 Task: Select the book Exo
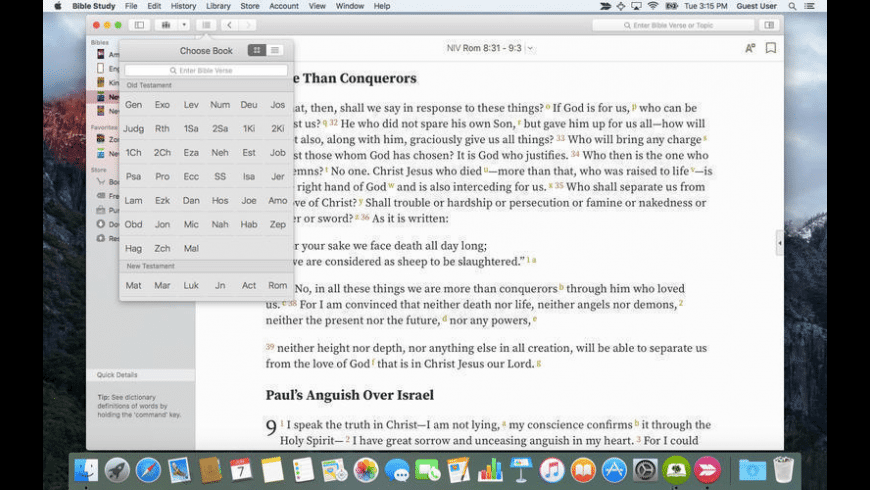click(162, 104)
